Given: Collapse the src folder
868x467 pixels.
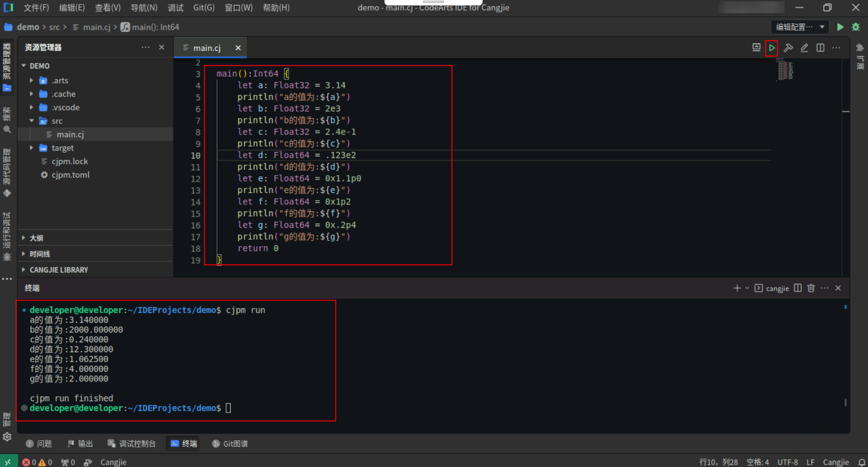Looking at the screenshot, I should coord(31,121).
